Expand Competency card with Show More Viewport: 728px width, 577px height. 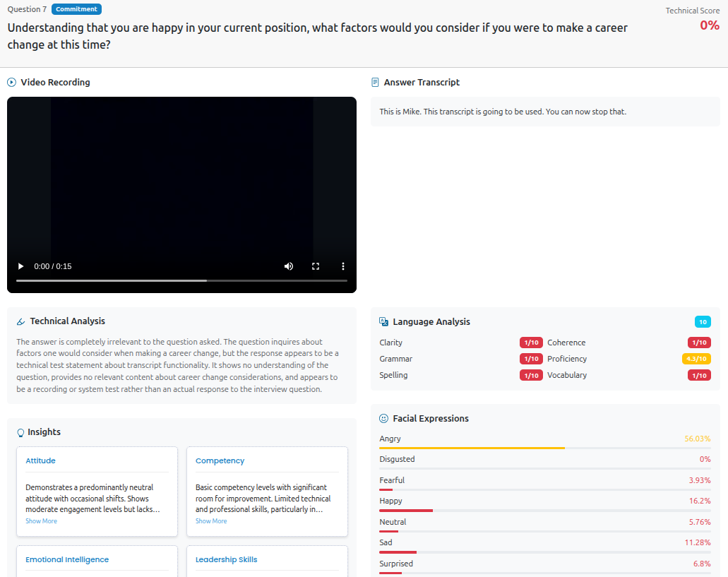coord(211,521)
